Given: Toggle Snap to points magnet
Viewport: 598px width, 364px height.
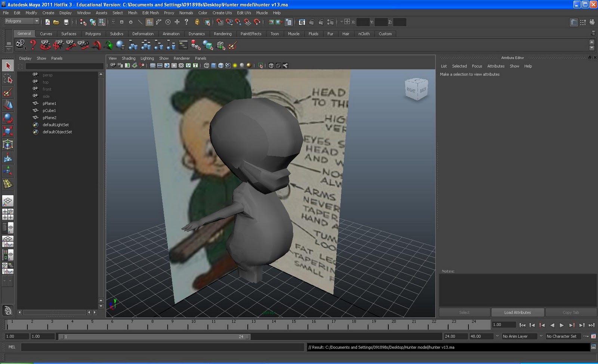Looking at the screenshot, I should tap(238, 22).
